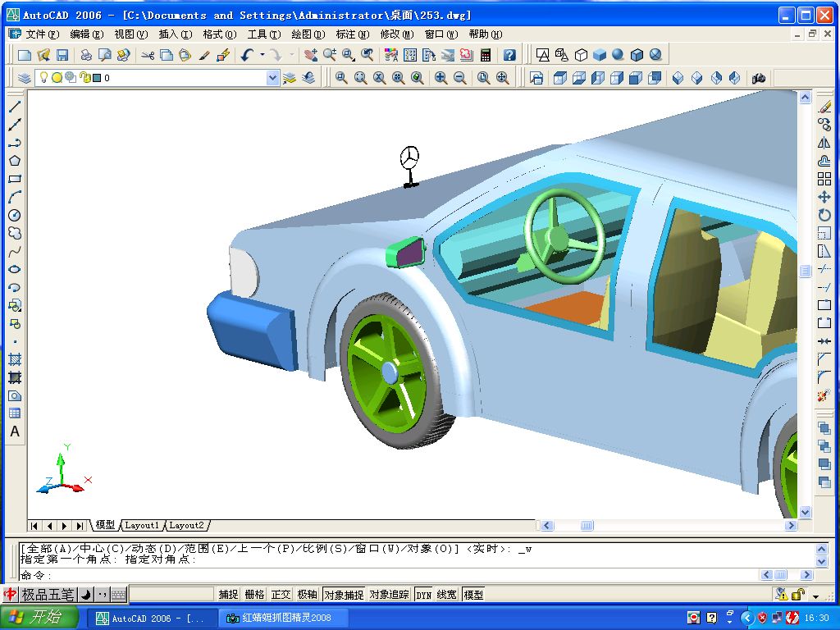Click the Zoom Out minus icon
This screenshot has height=630, width=840.
459,78
